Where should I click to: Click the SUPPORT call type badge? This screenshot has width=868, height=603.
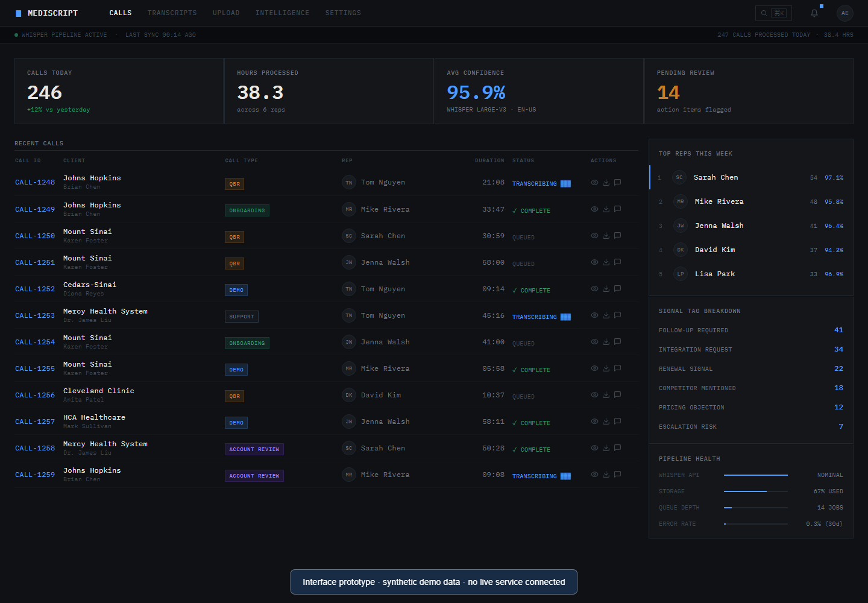click(x=242, y=317)
